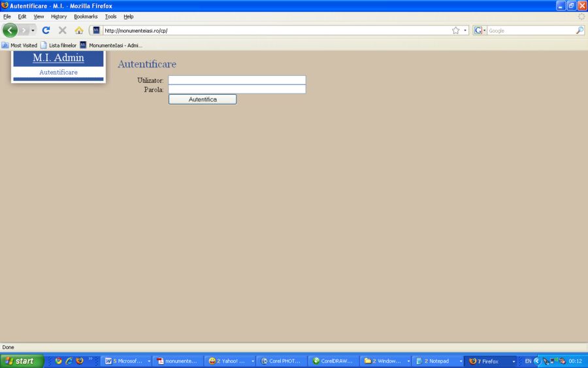Screen dimensions: 588x368
Task: Bookmark this page with the star
Action: pos(455,30)
